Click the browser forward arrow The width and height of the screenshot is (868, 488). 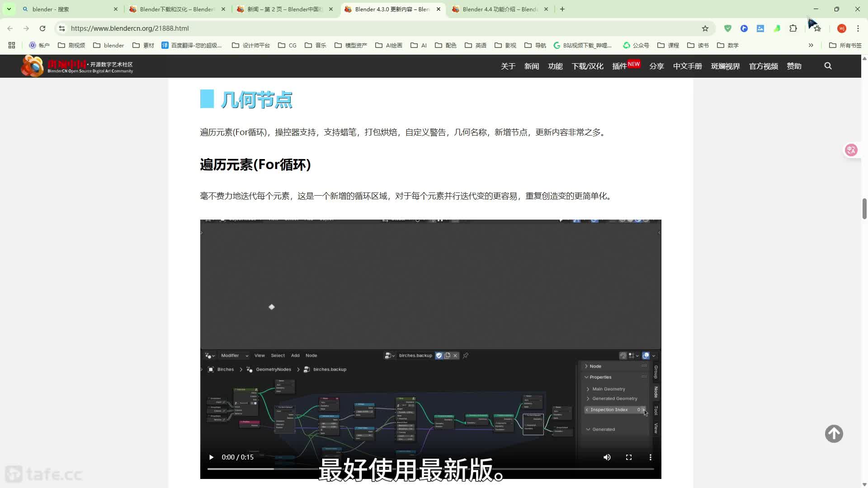[26, 28]
